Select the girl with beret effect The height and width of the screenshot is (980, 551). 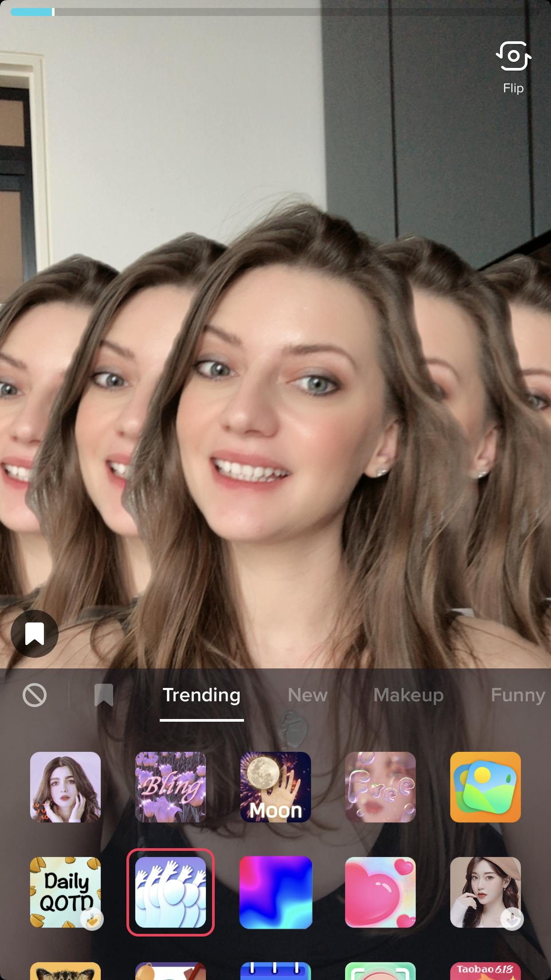pos(485,892)
